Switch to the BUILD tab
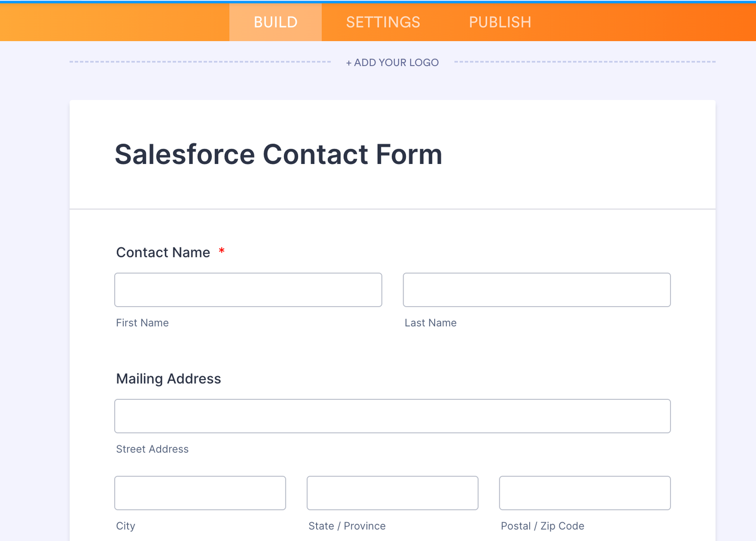756x541 pixels. [x=275, y=22]
